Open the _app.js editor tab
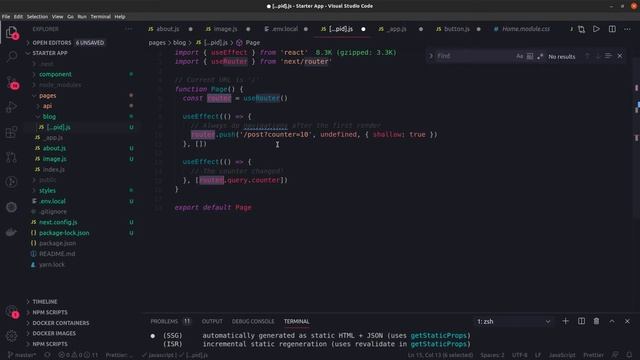The width and height of the screenshot is (640, 360). pos(397,29)
